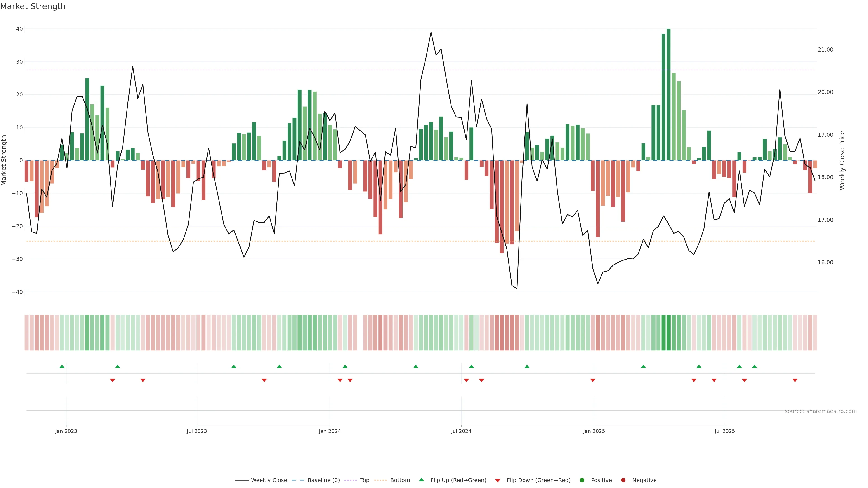Toggle the Baseline (0) legend entry

(x=319, y=480)
